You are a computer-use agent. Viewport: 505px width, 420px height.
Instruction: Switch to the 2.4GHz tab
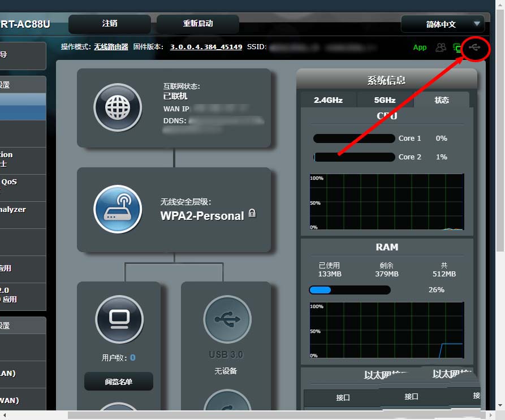tap(328, 100)
